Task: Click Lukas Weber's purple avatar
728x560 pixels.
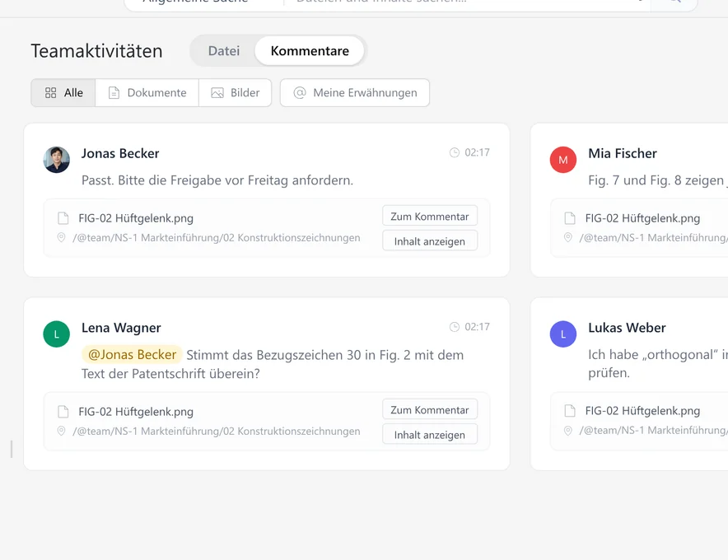Action: 563,334
